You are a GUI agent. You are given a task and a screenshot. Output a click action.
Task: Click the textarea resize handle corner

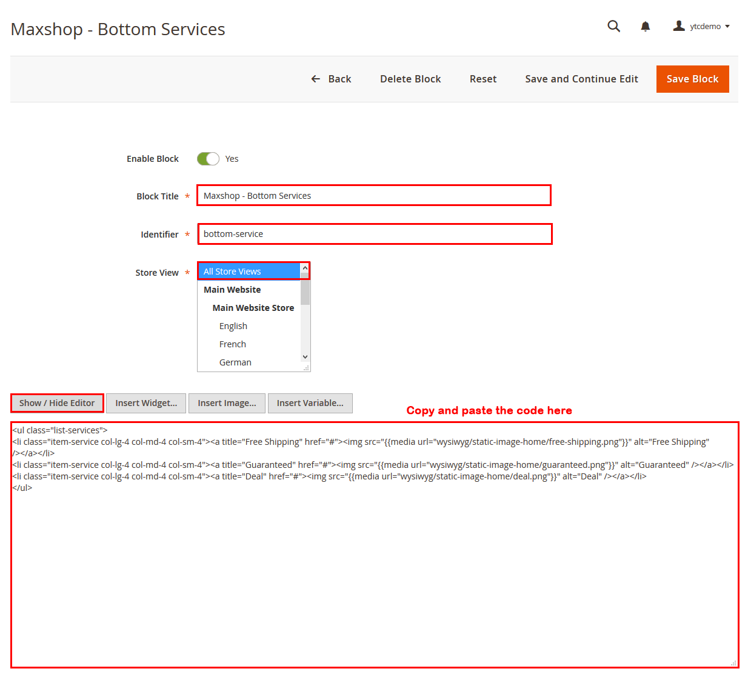(x=734, y=663)
